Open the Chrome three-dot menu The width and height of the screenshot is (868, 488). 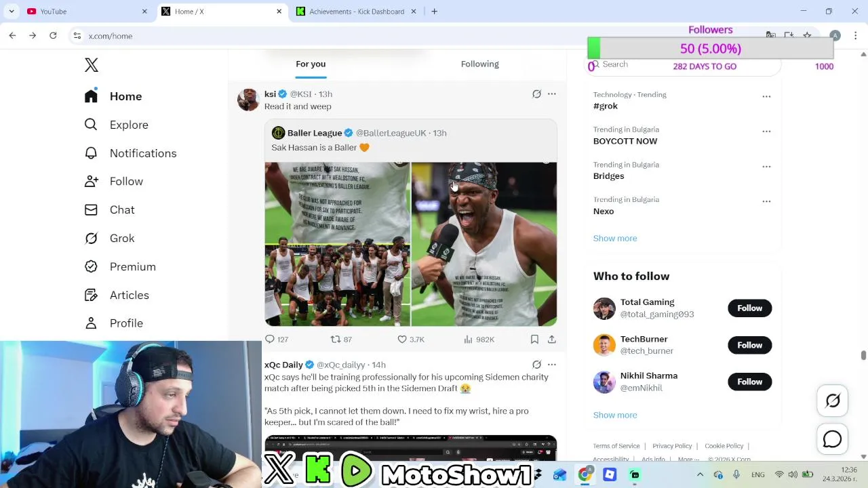pos(856,36)
